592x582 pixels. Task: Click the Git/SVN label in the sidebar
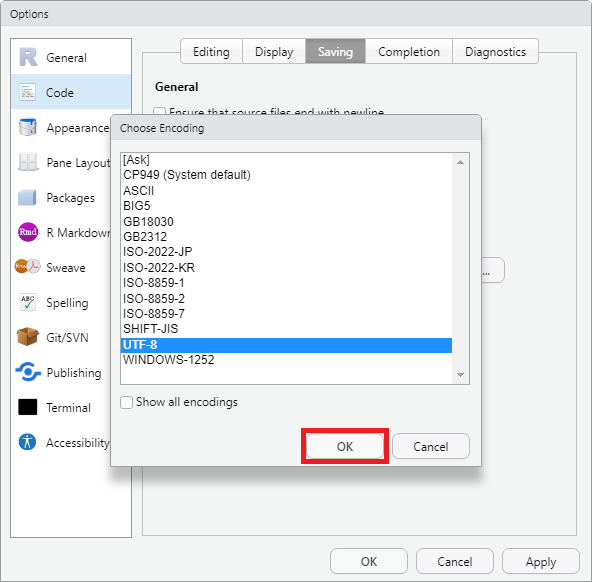pyautogui.click(x=67, y=337)
